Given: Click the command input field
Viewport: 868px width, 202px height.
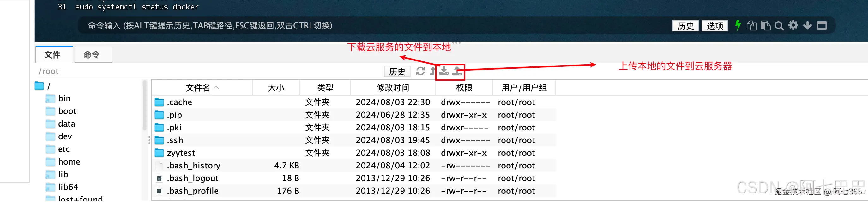Looking at the screenshot, I should 374,26.
